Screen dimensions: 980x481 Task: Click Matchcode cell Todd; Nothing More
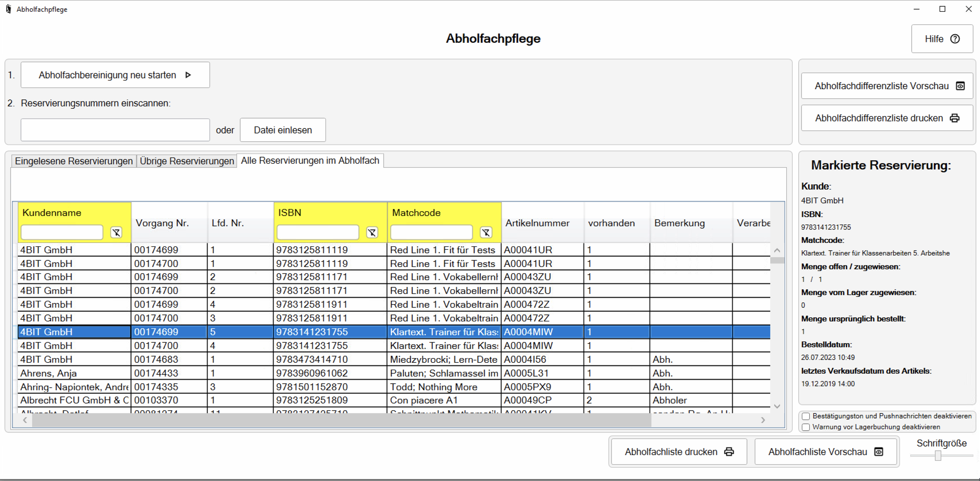[444, 387]
